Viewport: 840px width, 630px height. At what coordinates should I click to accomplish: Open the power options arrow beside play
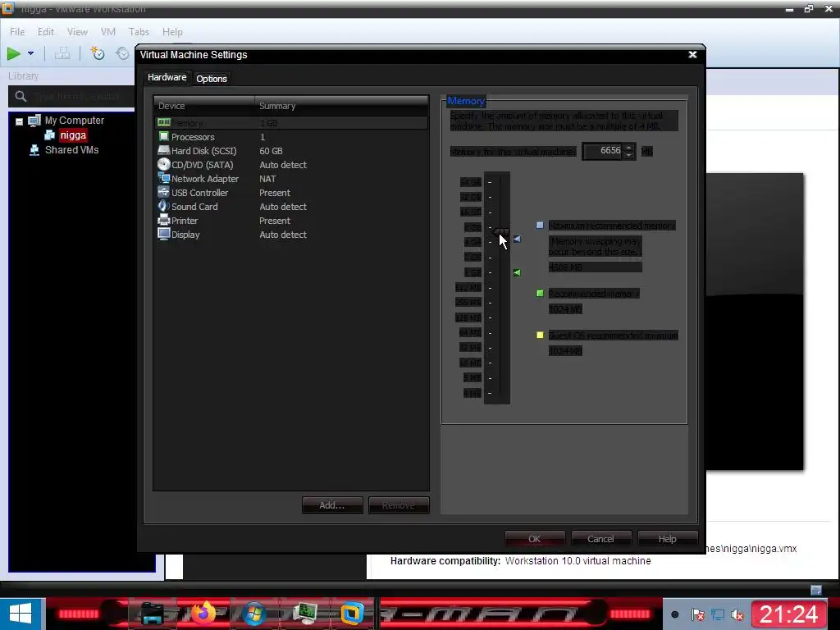pos(30,53)
